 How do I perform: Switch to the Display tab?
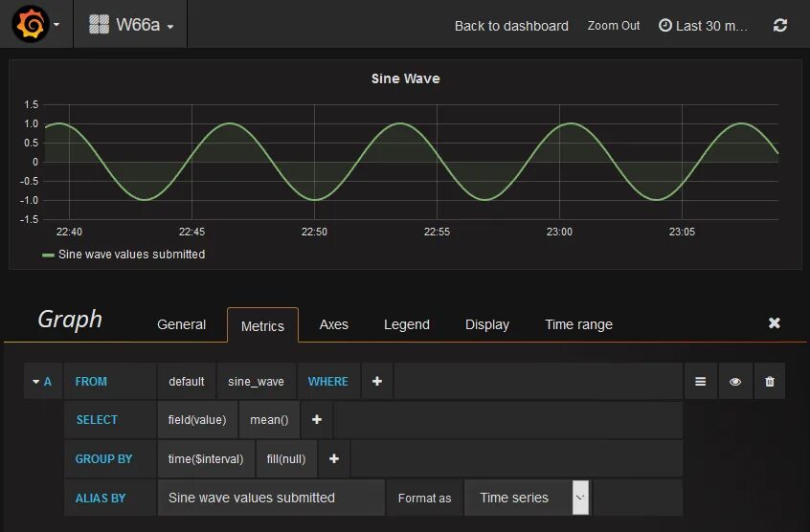coord(487,324)
